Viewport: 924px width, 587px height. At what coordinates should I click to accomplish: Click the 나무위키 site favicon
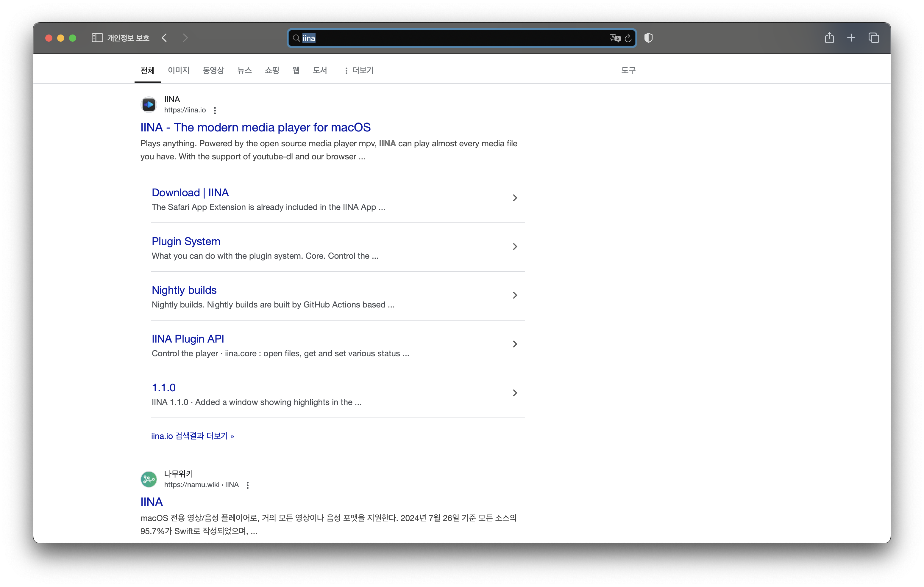[x=149, y=479]
